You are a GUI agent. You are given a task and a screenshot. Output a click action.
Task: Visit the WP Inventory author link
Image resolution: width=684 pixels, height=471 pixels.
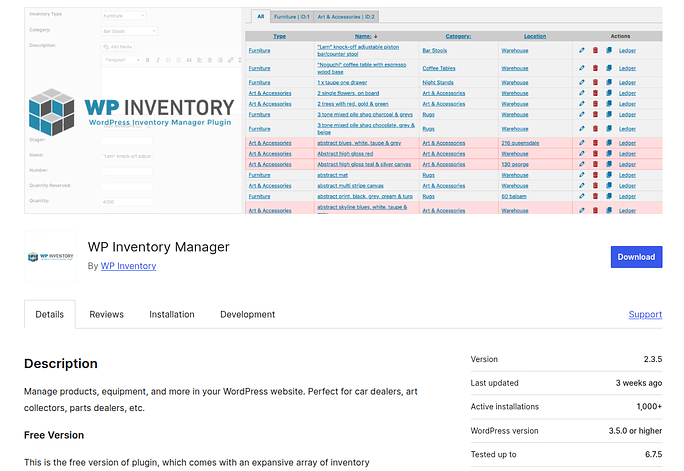click(128, 266)
